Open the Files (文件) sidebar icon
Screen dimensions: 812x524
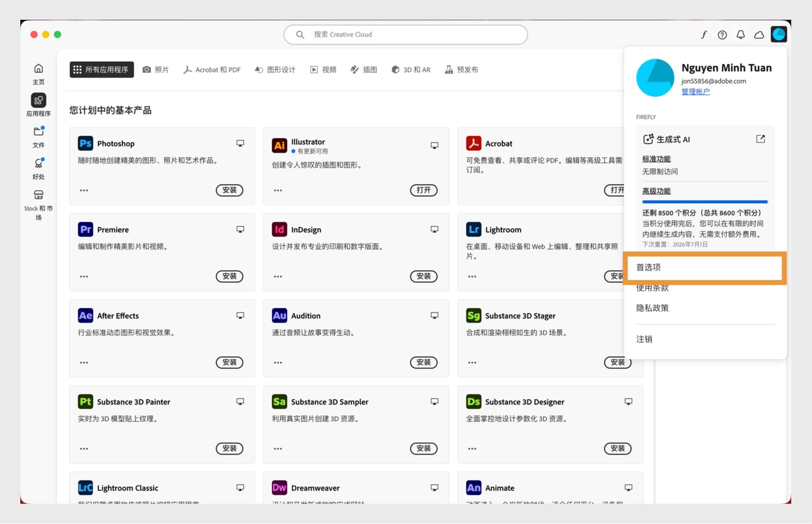[39, 131]
